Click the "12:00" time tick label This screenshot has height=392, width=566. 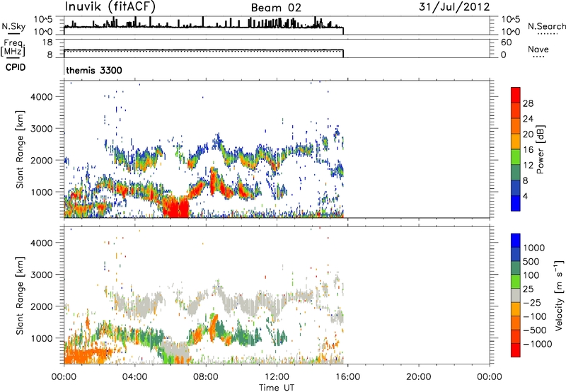277,377
